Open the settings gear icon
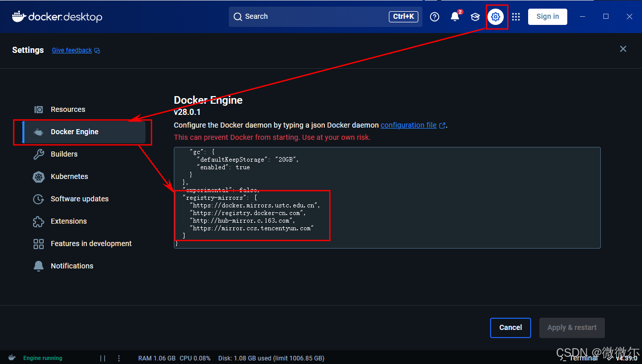Screen dimensions: 642x364 click(496, 17)
